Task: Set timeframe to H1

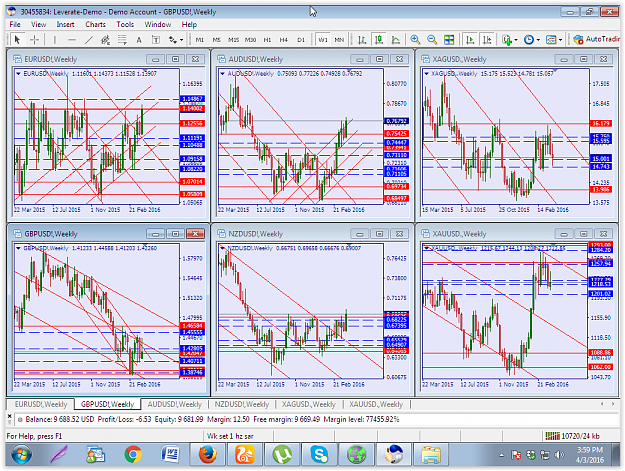Action: (267, 39)
